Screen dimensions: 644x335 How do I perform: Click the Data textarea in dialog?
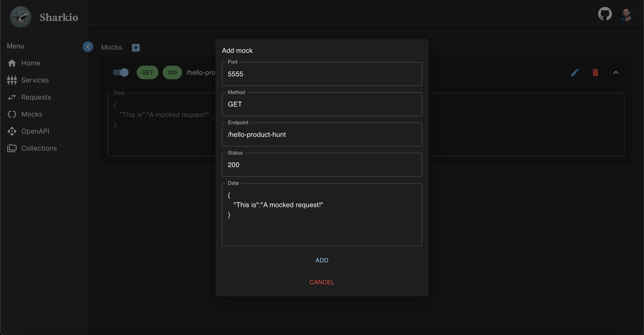322,215
